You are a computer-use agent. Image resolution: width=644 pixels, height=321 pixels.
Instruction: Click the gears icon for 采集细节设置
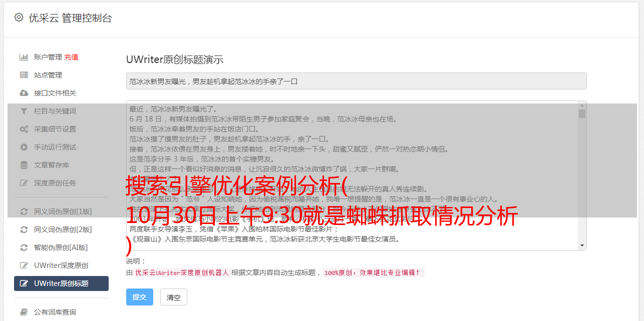tap(24, 129)
